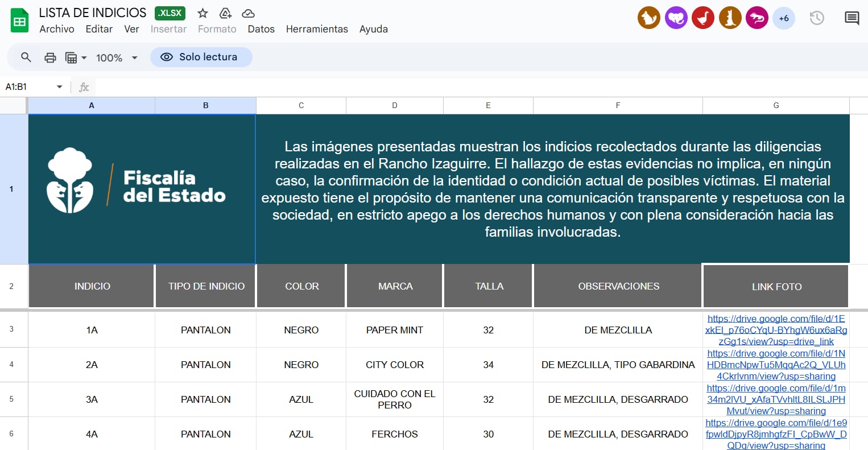Show the +6 additional viewers
This screenshot has height=450, width=868.
tap(783, 18)
